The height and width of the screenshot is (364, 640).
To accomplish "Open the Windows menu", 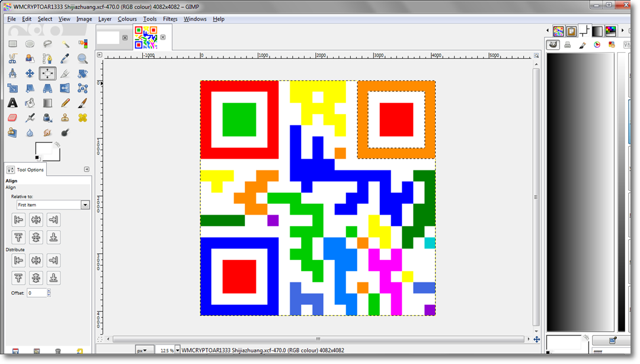I will (x=195, y=19).
